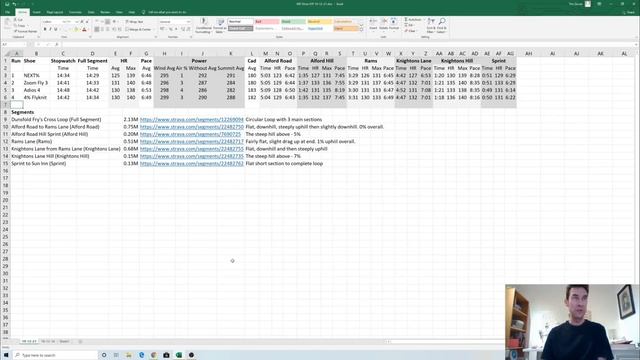Select column H header
This screenshot has width=640, height=360.
tap(164, 53)
